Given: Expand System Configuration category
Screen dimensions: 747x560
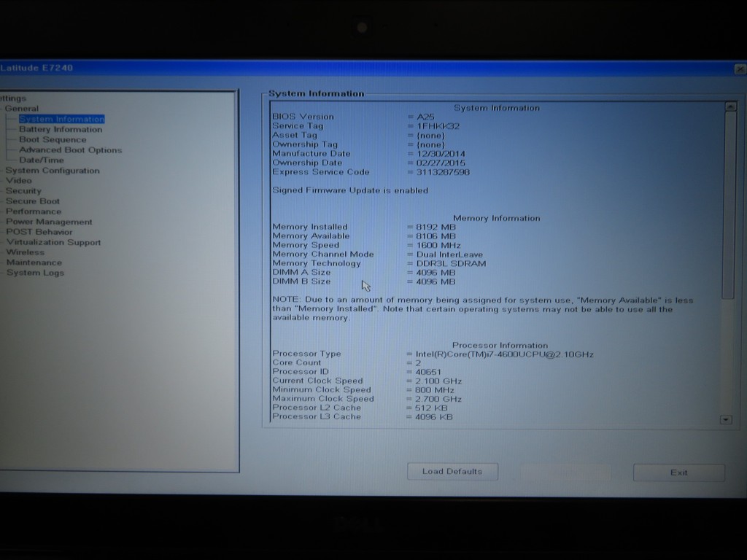Looking at the screenshot, I should click(x=52, y=171).
